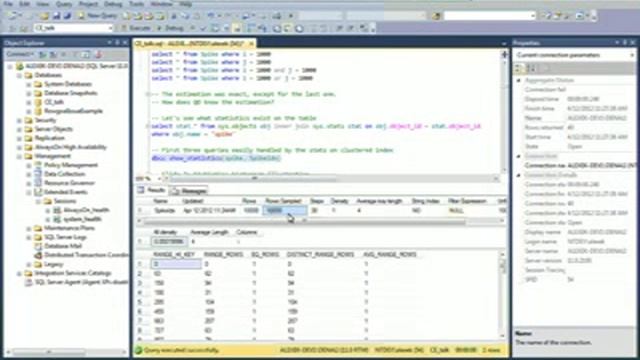Toggle auto-hide pin on Properties panel

click(625, 42)
